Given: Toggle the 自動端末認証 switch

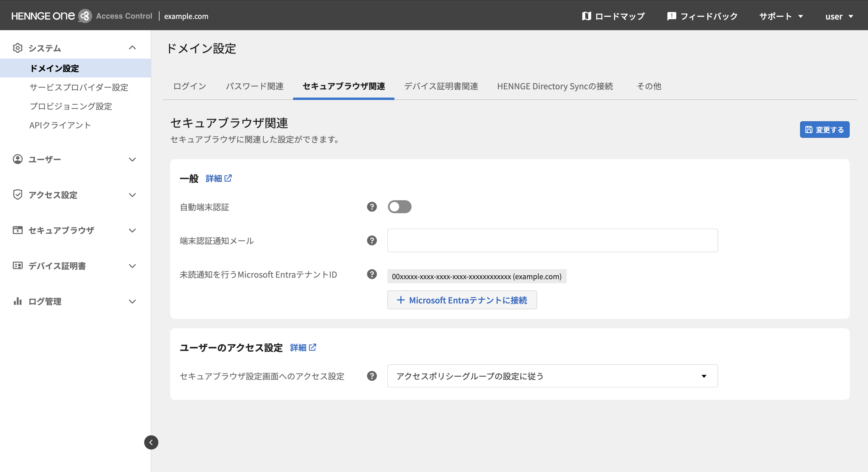Looking at the screenshot, I should coord(399,207).
